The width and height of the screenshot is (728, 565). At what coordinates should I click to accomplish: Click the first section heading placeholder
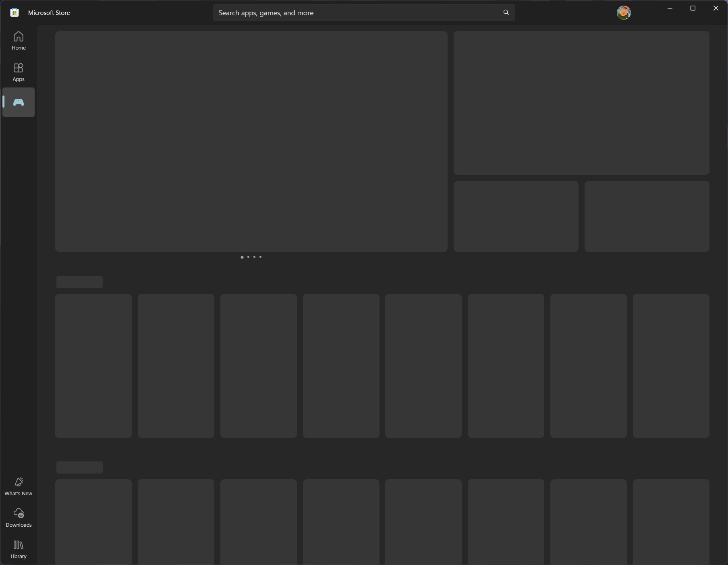(x=79, y=282)
